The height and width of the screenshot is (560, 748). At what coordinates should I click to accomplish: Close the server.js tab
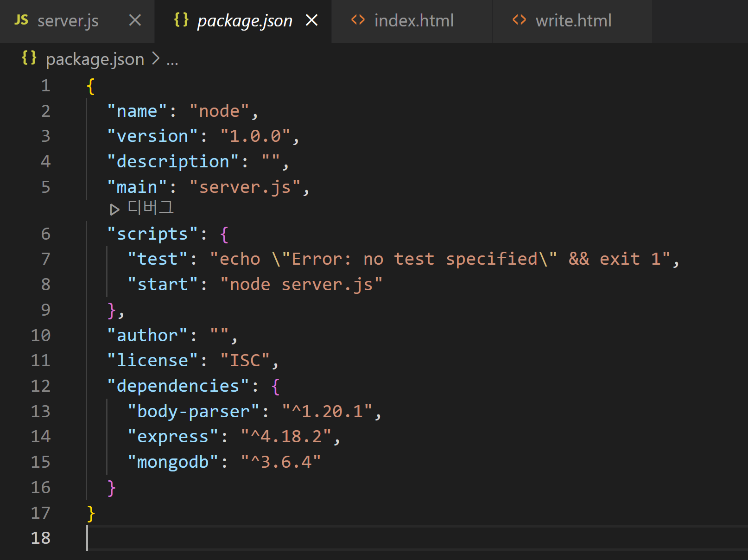(135, 20)
